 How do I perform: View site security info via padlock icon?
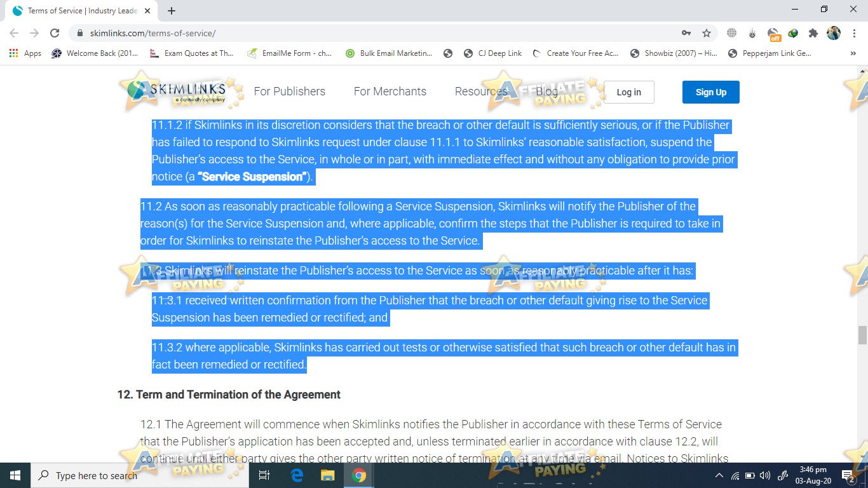click(x=79, y=33)
